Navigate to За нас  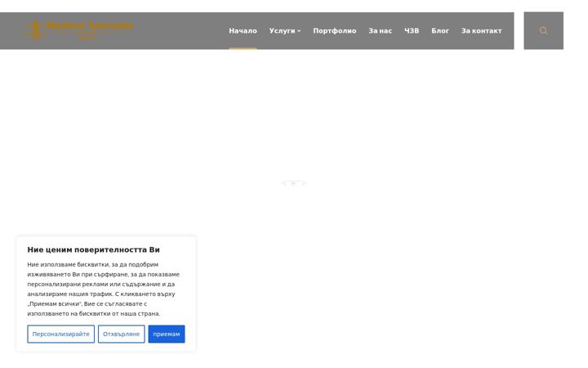pyautogui.click(x=380, y=31)
